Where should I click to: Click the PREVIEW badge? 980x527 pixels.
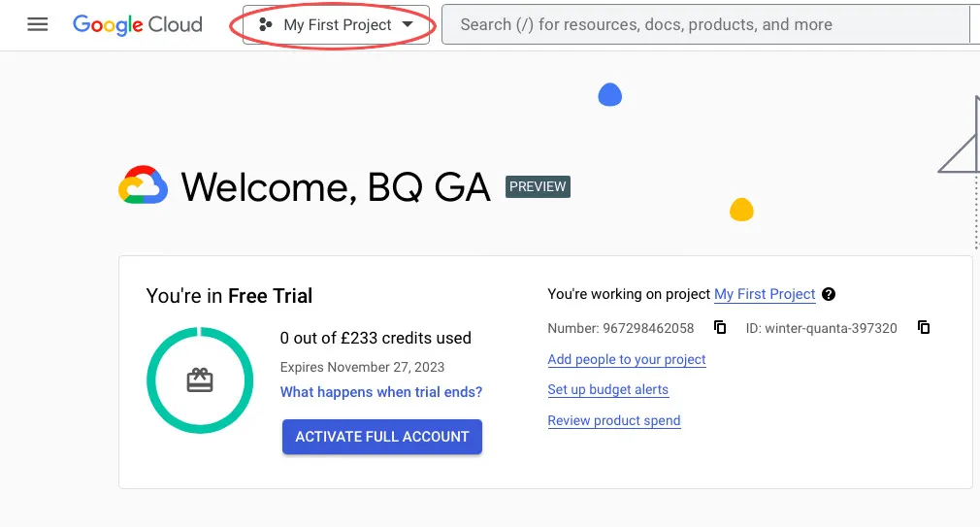(538, 186)
